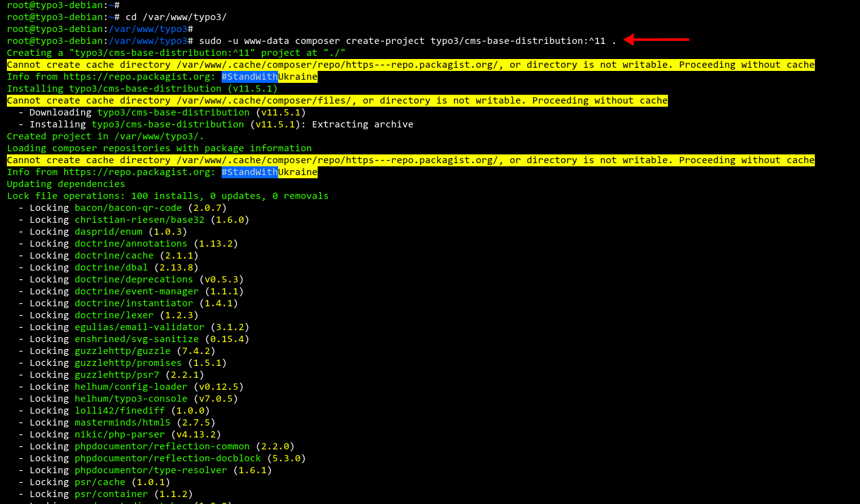Click the 'sudo -u www-data composer create-project' command

(408, 41)
